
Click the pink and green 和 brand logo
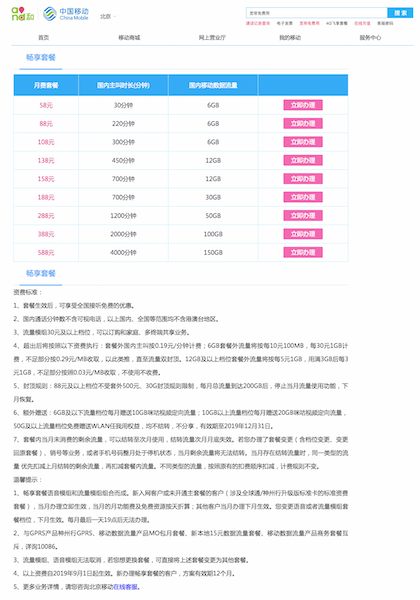click(23, 14)
